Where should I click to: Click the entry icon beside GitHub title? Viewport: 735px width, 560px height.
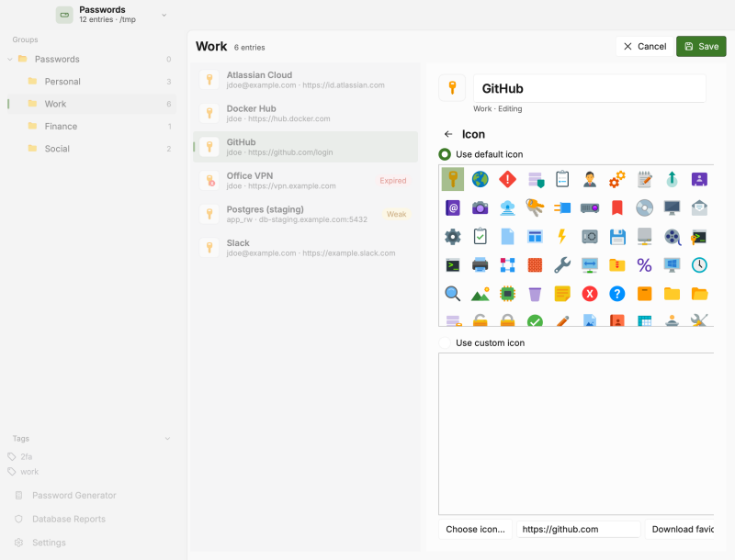(452, 88)
